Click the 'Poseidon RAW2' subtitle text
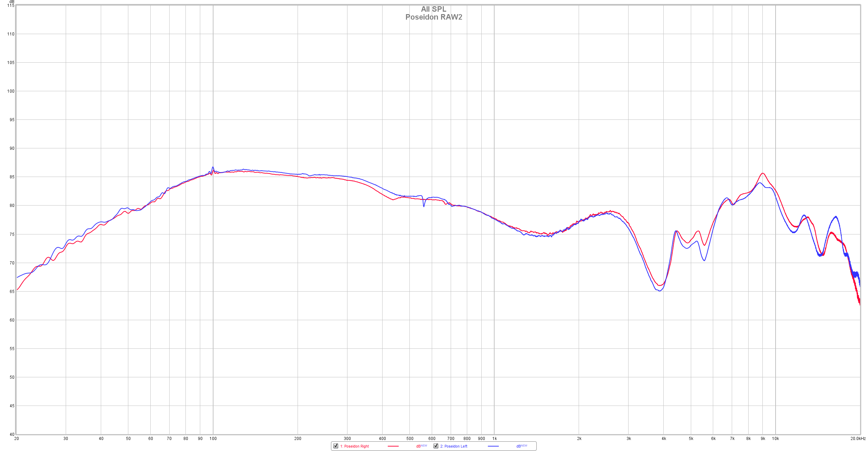This screenshot has width=868, height=451. pyautogui.click(x=433, y=17)
